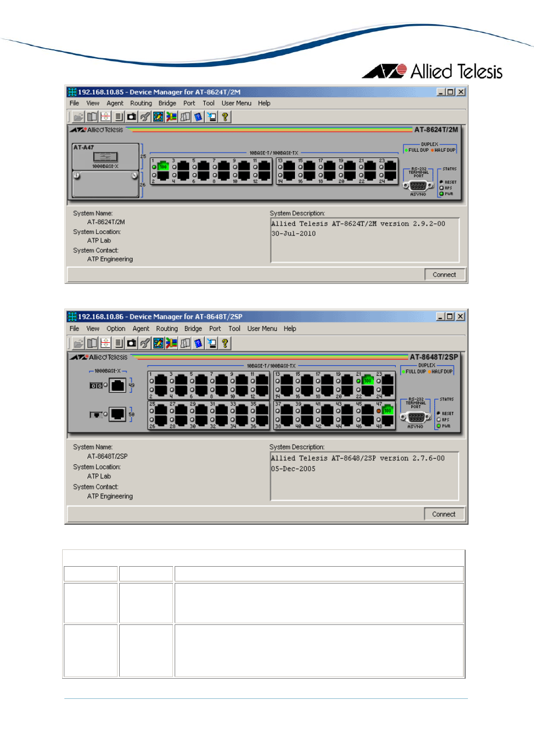Select port 24 on AT-8624T/2M switch
The image size is (534, 756).
tap(390, 175)
